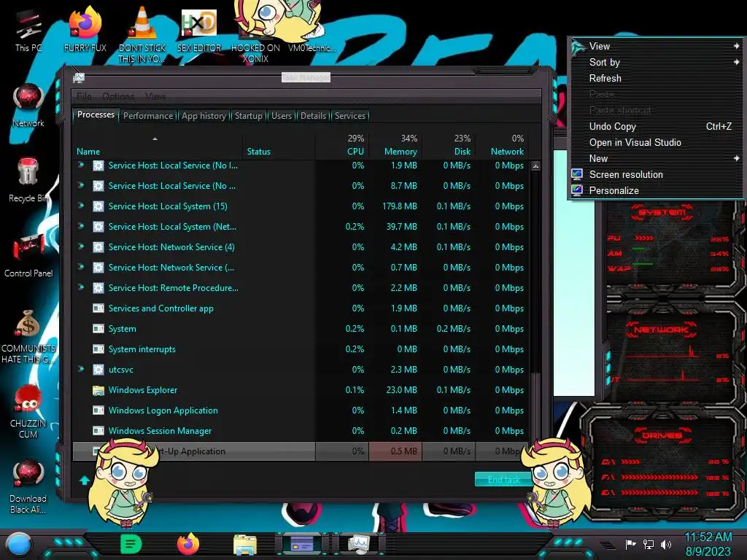Screen dimensions: 747x560
Task: Switch to the Details tab
Action: tap(313, 116)
